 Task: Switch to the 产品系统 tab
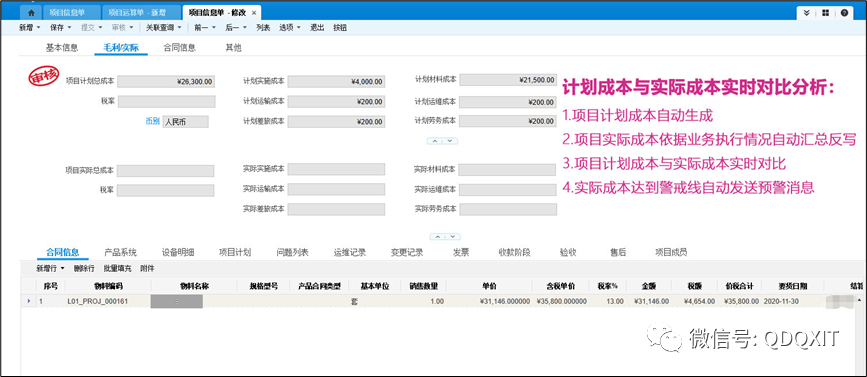(121, 253)
